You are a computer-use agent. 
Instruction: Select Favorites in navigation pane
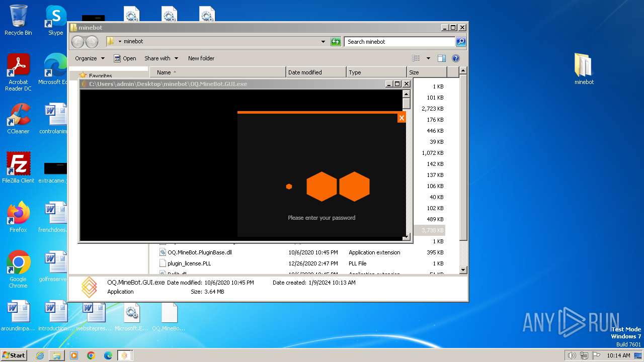(100, 75)
